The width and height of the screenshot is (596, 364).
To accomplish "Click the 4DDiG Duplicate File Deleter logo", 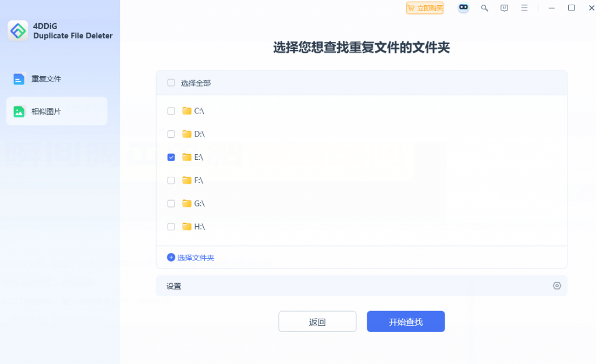I will click(x=17, y=30).
